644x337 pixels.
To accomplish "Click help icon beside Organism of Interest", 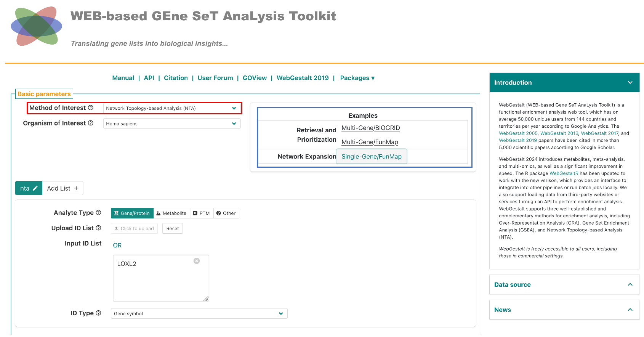I will [x=91, y=123].
